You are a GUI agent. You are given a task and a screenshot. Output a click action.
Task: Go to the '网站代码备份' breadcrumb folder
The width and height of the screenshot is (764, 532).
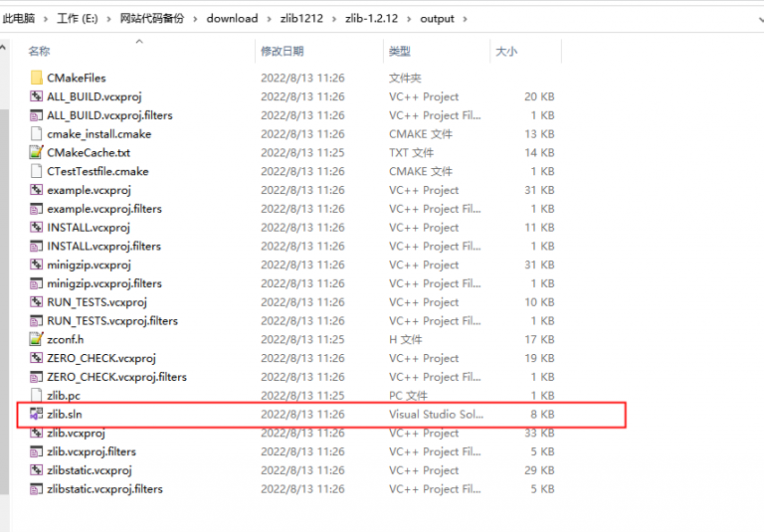[x=151, y=19]
